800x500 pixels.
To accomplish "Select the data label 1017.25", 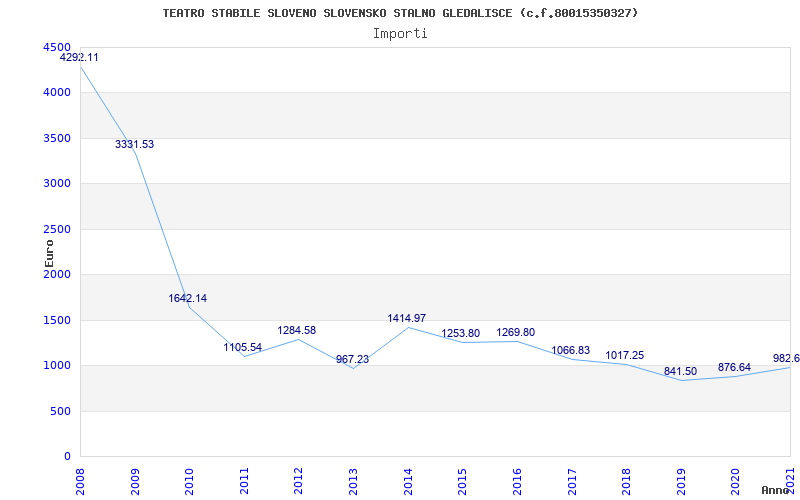I will 624,356.
